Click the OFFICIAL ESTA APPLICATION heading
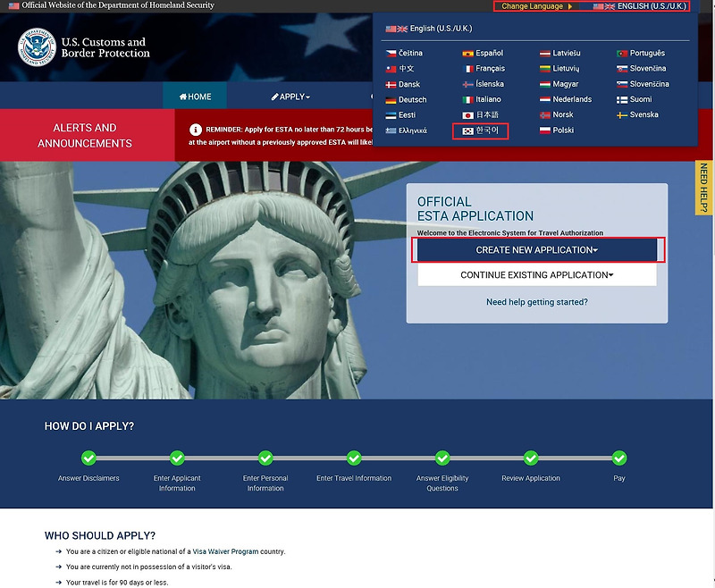 pos(475,209)
